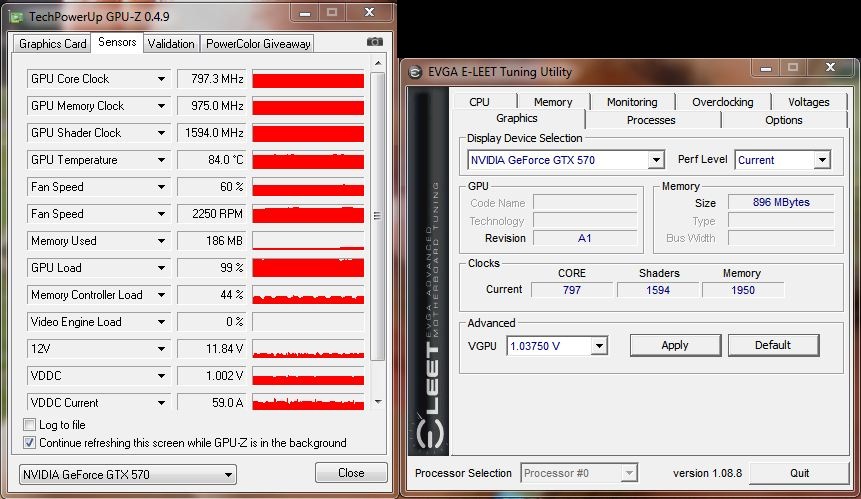Click the 59.0 A VDDC current value
Screen dimensions: 861x499
coord(214,402)
